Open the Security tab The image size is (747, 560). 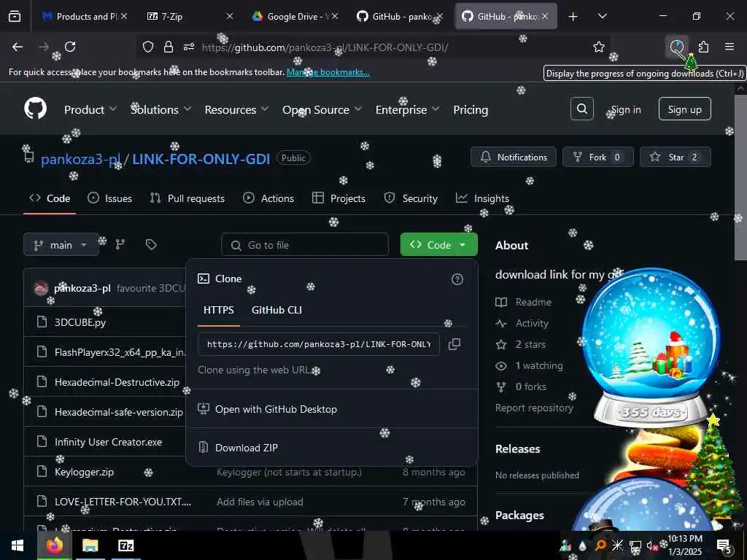coord(411,198)
